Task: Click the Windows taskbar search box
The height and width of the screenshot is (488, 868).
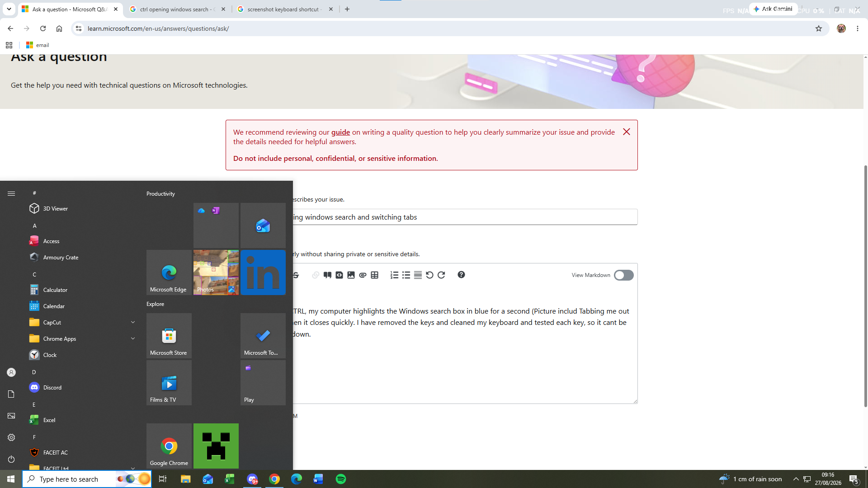Action: point(87,479)
